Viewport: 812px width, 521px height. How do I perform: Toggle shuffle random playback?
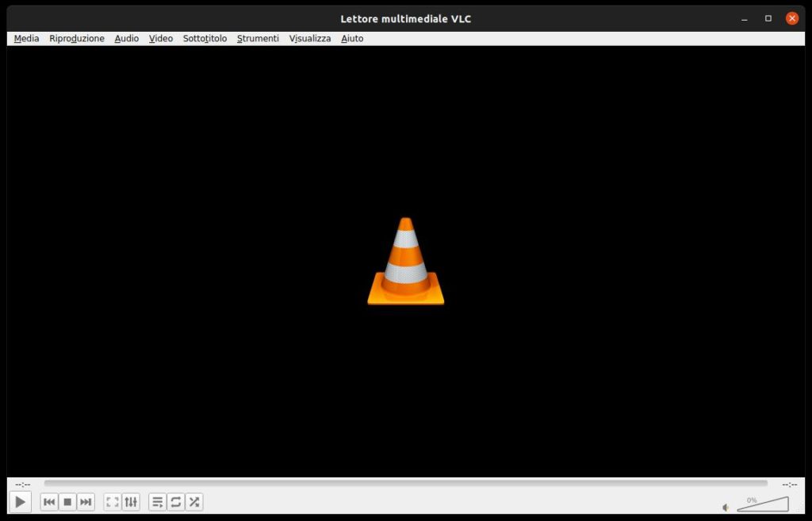click(194, 502)
